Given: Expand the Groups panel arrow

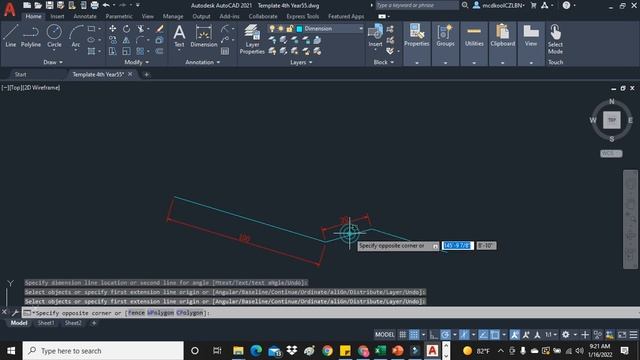Looking at the screenshot, I should 445,63.
